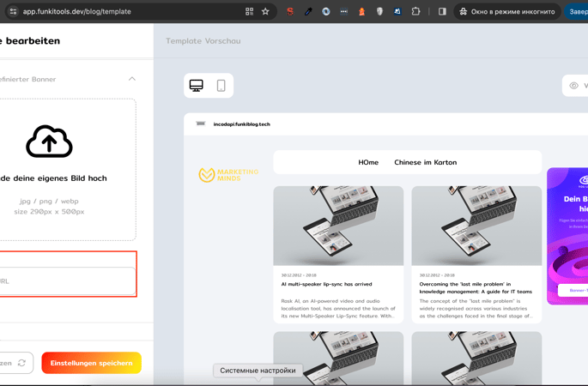Toggle the eye preview button

574,86
